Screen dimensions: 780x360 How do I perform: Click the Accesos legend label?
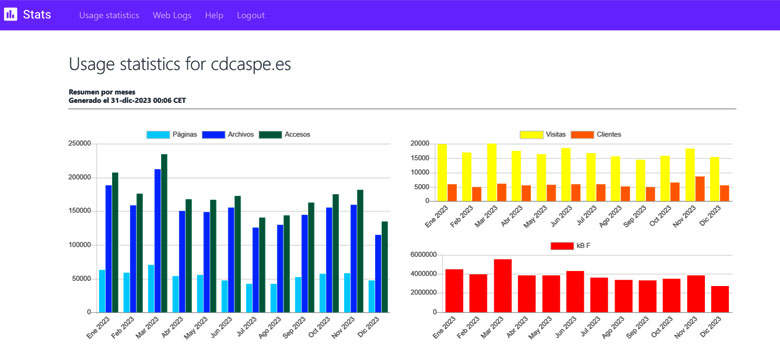pos(297,135)
